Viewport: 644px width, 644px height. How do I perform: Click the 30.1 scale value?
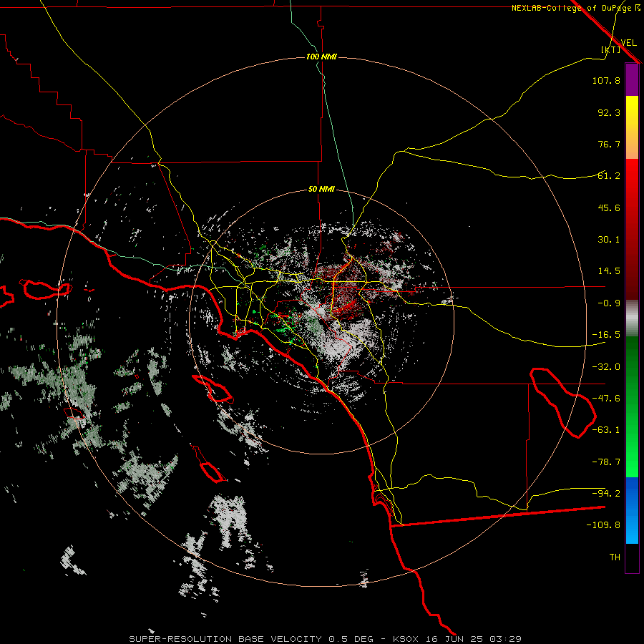click(x=609, y=240)
